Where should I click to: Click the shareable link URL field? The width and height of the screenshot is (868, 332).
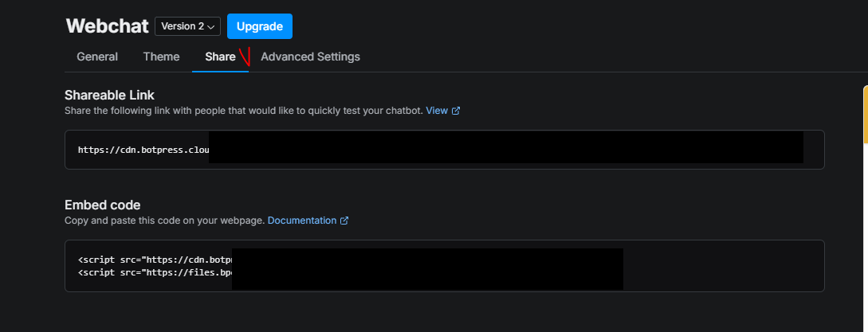point(445,150)
